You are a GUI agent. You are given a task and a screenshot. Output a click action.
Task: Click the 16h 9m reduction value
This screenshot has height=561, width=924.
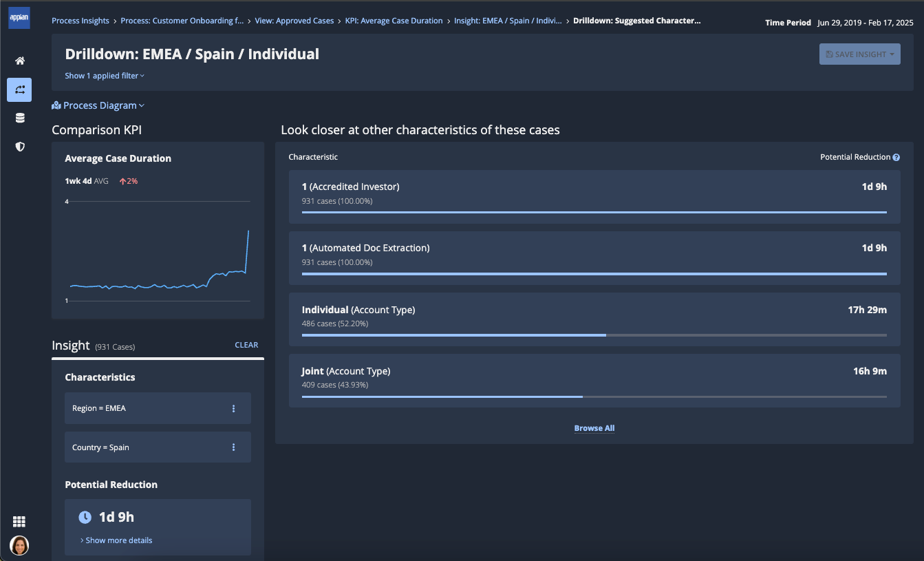[870, 371]
